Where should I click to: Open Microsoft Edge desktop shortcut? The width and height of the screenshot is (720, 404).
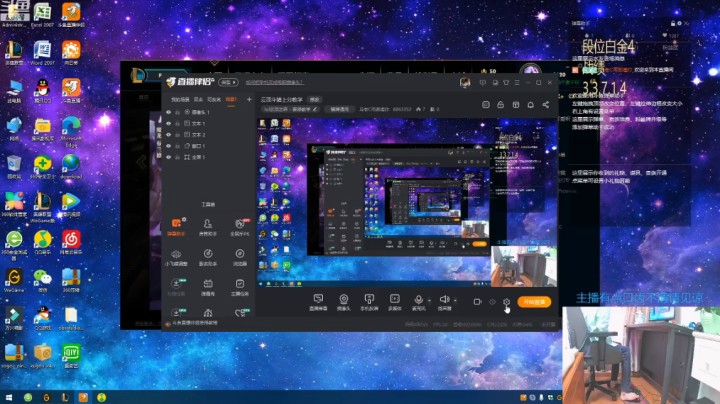coord(71,131)
